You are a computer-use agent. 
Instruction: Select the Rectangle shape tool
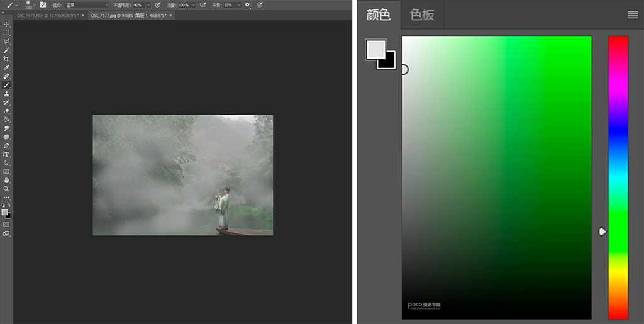(6, 172)
